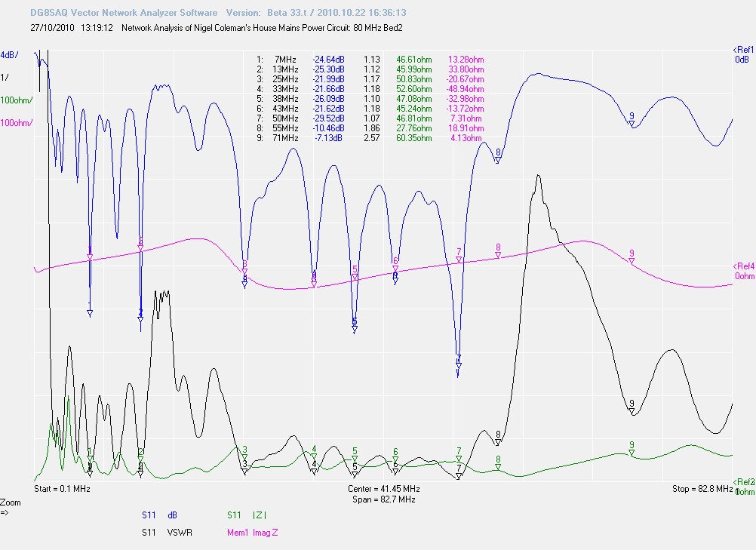Click marker table row 2: 13MHz
The height and width of the screenshot is (550, 756).
(x=370, y=69)
